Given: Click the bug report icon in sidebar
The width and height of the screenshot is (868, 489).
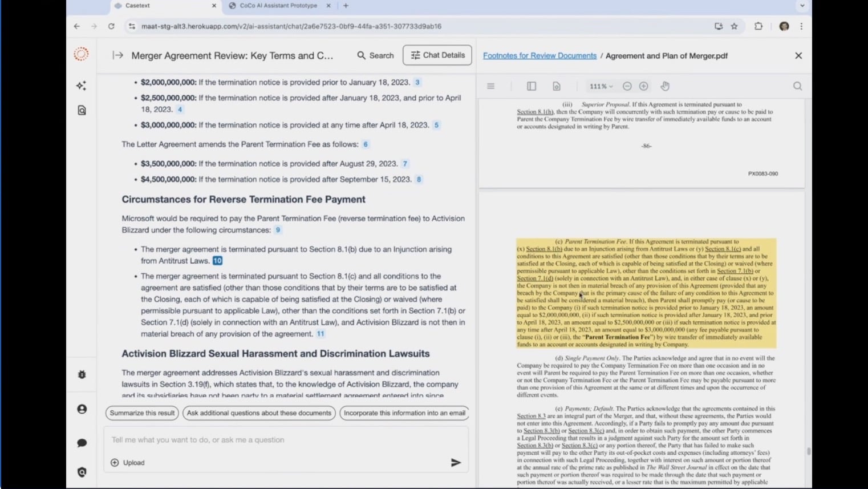Looking at the screenshot, I should (x=82, y=374).
